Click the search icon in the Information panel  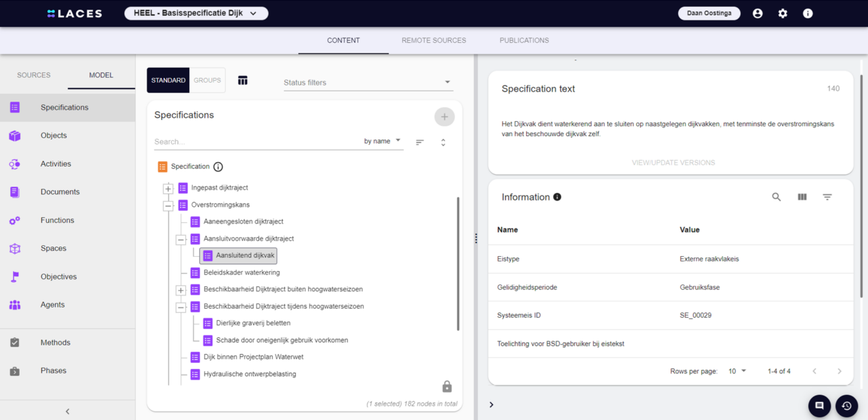coord(776,196)
